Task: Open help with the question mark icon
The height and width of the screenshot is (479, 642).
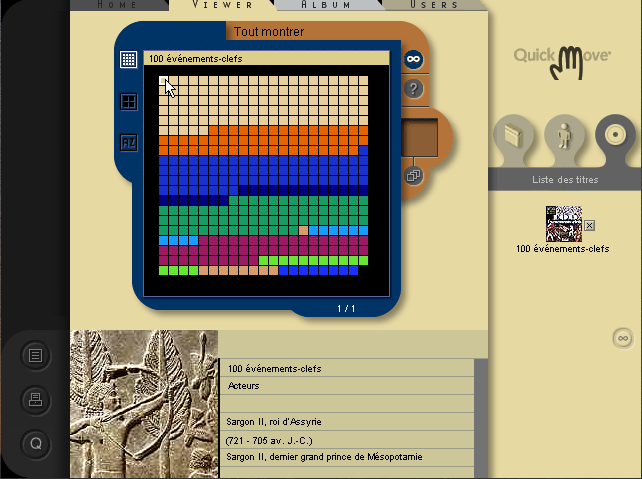Action: (415, 89)
